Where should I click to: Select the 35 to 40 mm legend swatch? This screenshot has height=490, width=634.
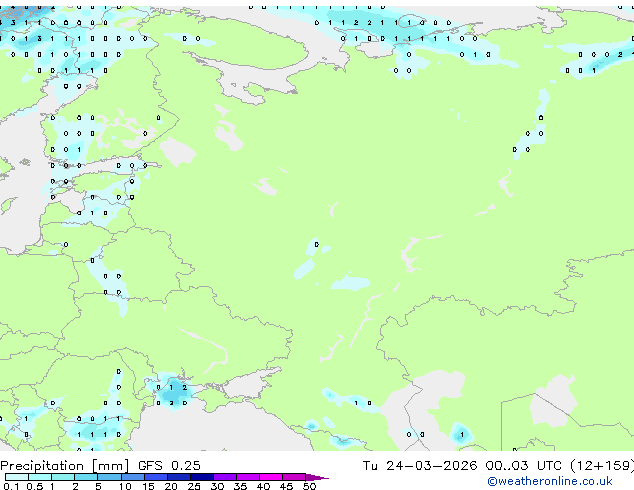tap(248, 477)
